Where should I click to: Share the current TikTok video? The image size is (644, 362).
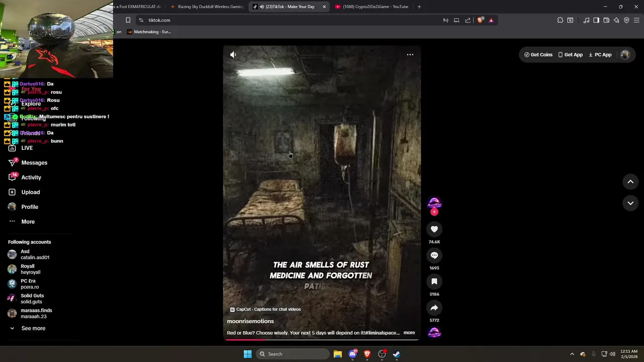coord(434,308)
